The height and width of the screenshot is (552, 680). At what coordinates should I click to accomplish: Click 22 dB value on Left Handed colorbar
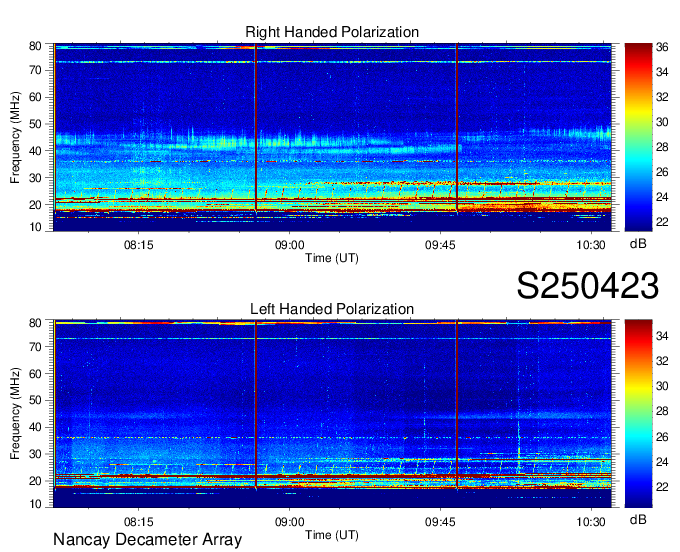click(x=662, y=487)
